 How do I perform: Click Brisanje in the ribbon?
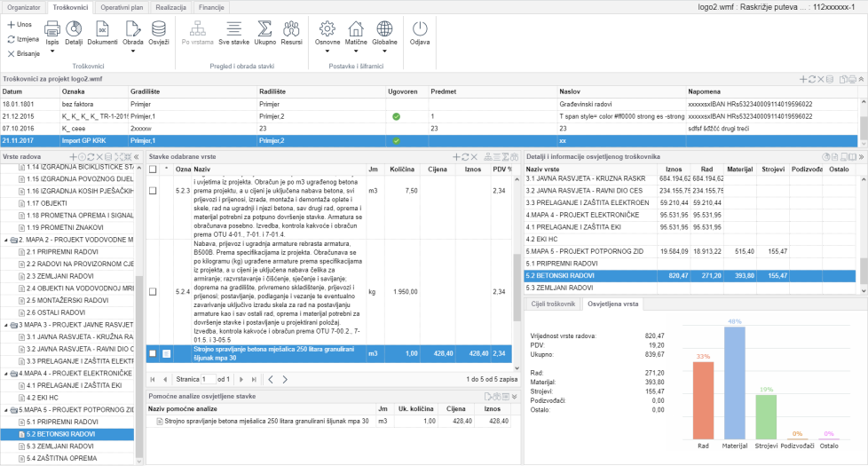pyautogui.click(x=24, y=53)
